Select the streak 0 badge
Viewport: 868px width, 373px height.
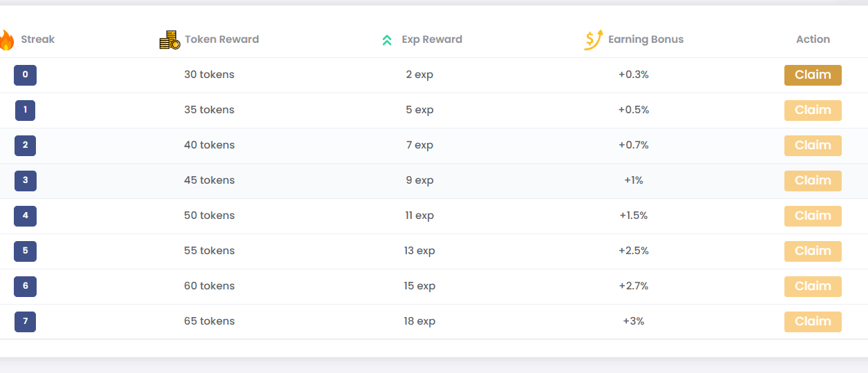[x=25, y=75]
